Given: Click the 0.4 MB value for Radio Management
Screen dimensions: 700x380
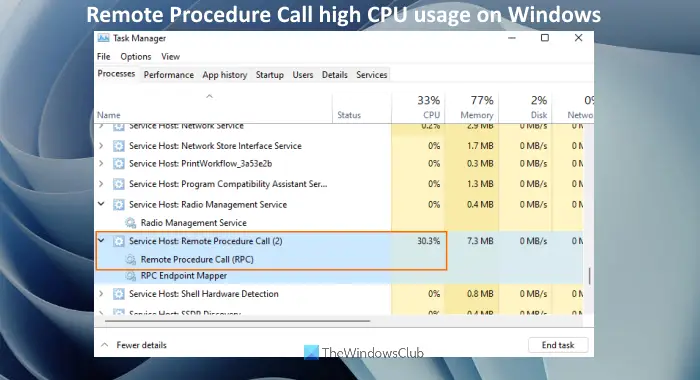Looking at the screenshot, I should pos(480,205).
